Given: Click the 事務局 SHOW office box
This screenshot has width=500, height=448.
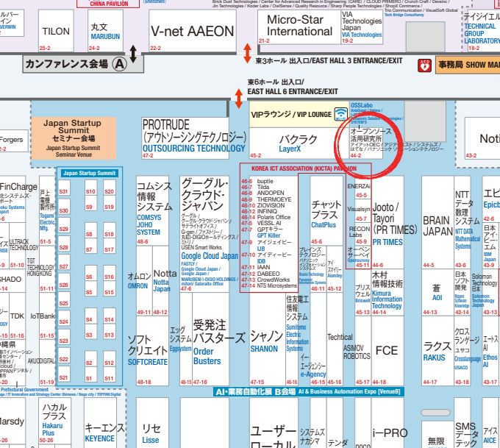Looking at the screenshot, I should tap(468, 65).
